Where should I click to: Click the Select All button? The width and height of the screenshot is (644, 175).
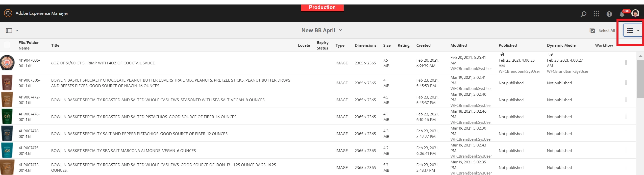click(602, 31)
